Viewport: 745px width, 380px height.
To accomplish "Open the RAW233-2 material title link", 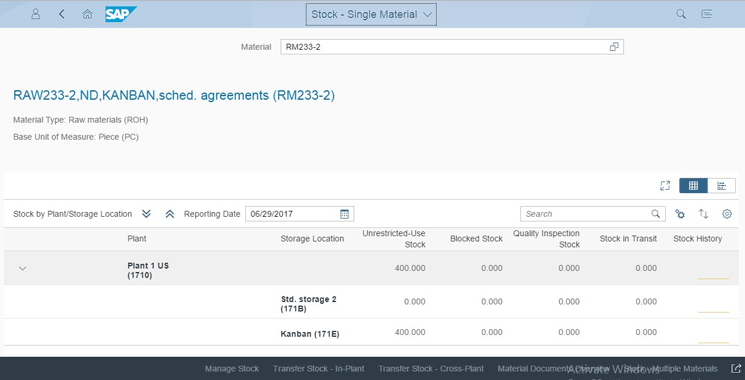I will [x=174, y=95].
